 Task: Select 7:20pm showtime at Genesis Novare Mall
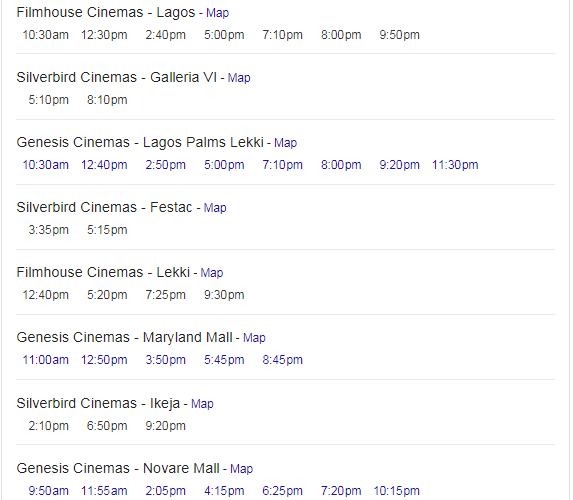tap(341, 491)
